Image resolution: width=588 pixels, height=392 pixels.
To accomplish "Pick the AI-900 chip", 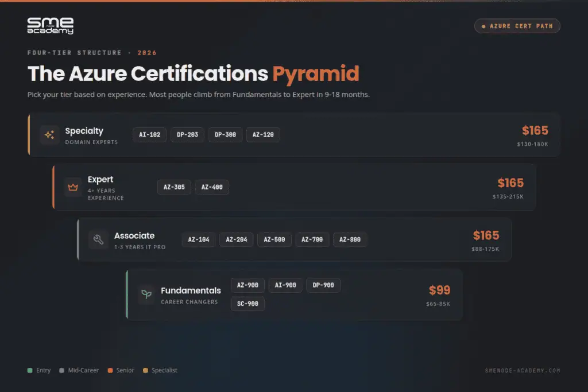I will [x=285, y=285].
